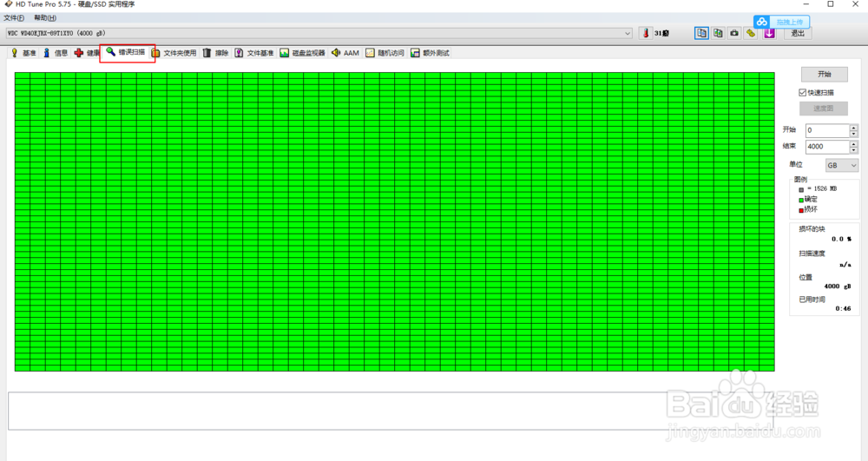Screen dimensions: 868x461
Task: Open the 文件夹使用 folder usage tab
Action: click(174, 53)
